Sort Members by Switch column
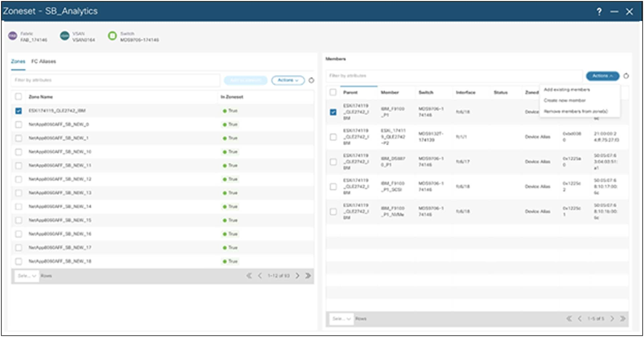This screenshot has width=644, height=337. (426, 93)
